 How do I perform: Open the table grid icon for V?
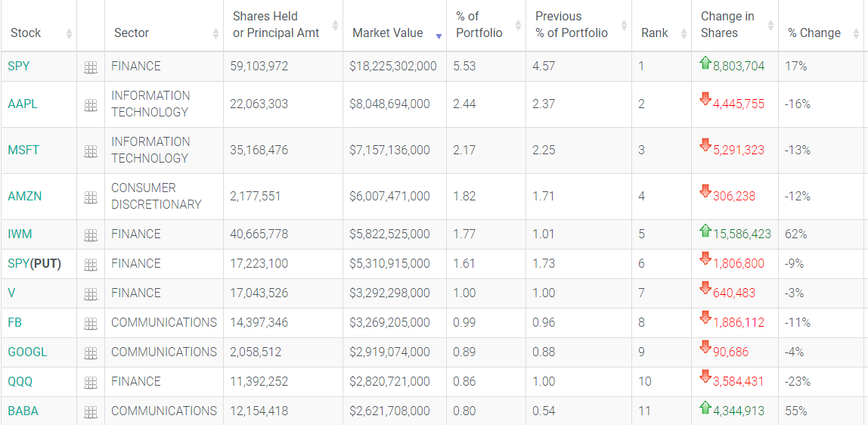pos(90,294)
